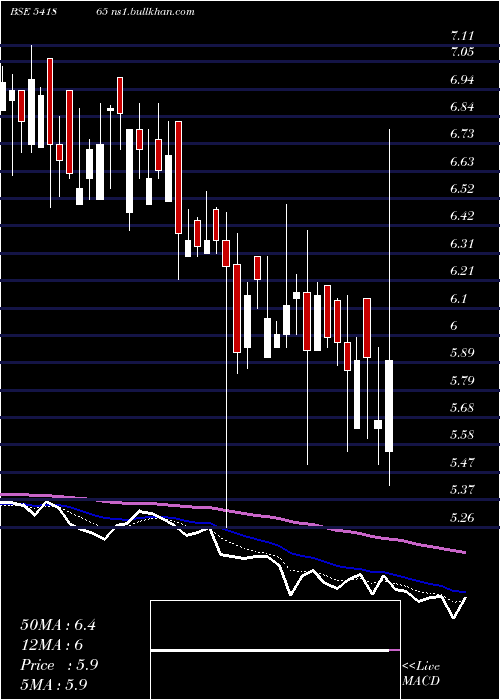This screenshot has width=500, height=700.
Task: Click the 5.89 price axis label
Action: pos(463,353)
